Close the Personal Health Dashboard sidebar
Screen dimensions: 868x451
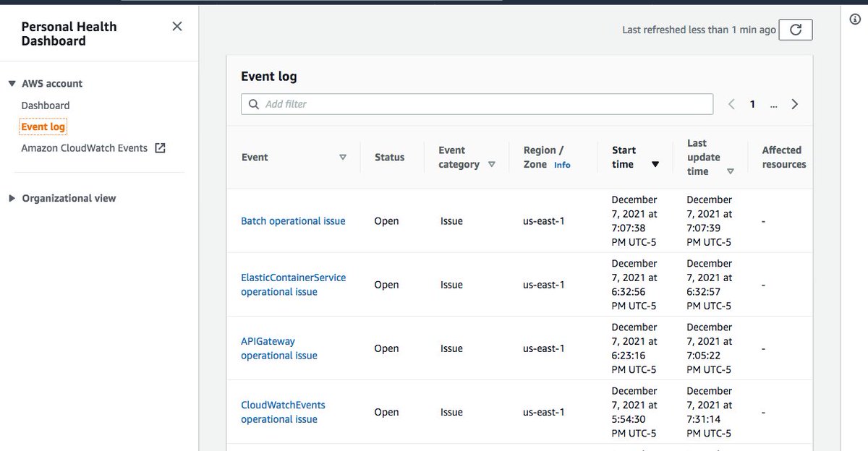176,27
